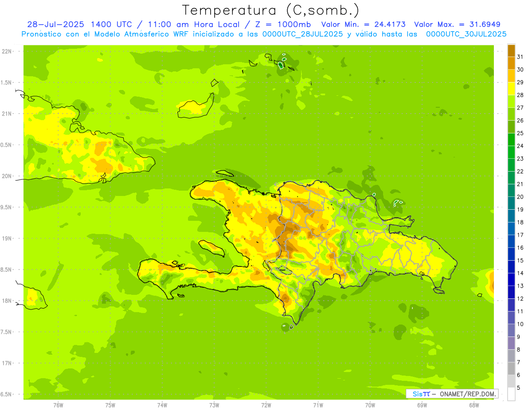Viewport: 532px width, 411px height.
Task: Click the '18N' latitude axis label
Action: tap(7, 301)
